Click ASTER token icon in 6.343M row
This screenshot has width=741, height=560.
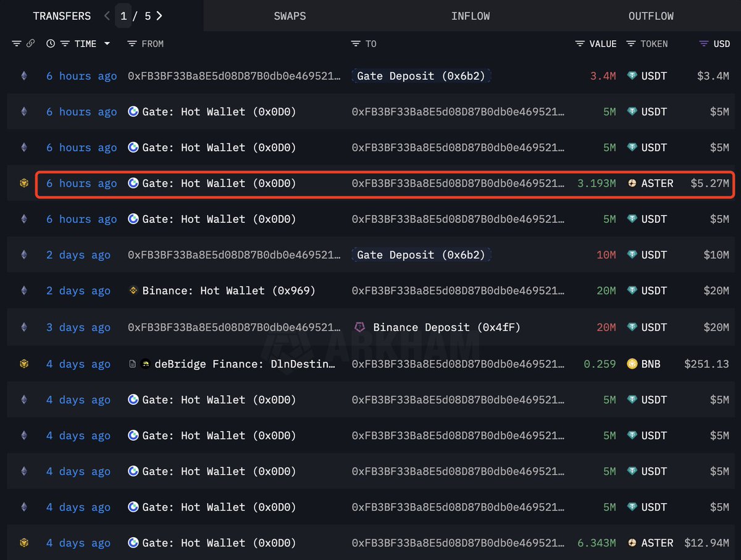(x=632, y=543)
